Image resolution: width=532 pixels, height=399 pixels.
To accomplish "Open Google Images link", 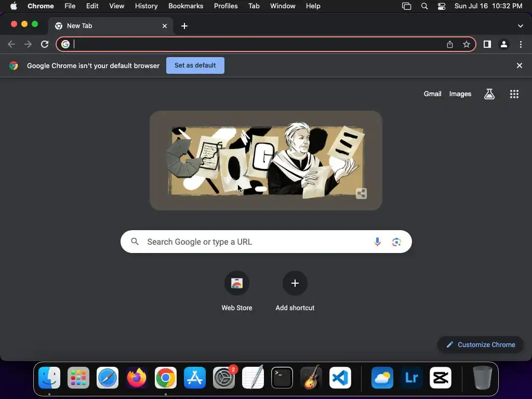I will tap(460, 94).
